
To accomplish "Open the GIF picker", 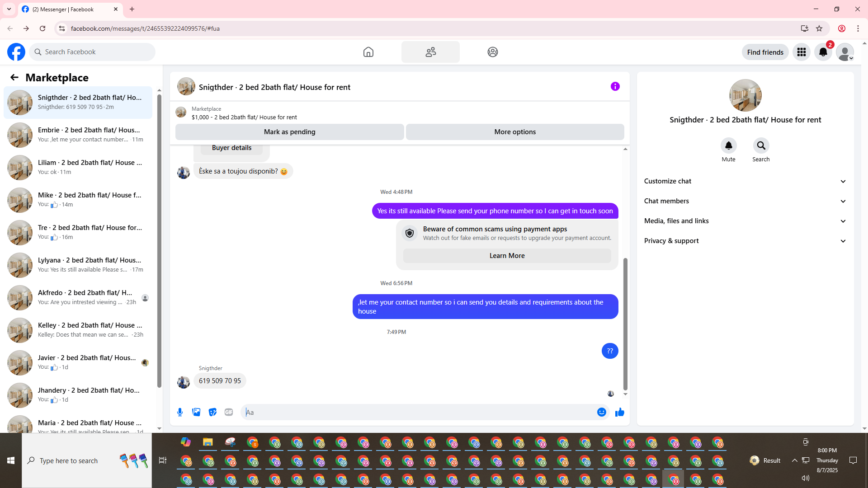I will coord(229,412).
